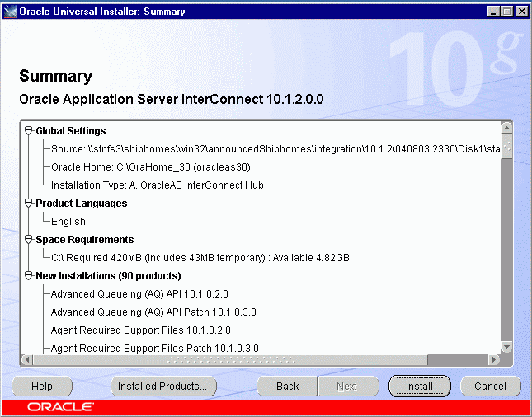Screen dimensions: 532x417
Task: Open Installed Products list
Action: click(x=163, y=387)
